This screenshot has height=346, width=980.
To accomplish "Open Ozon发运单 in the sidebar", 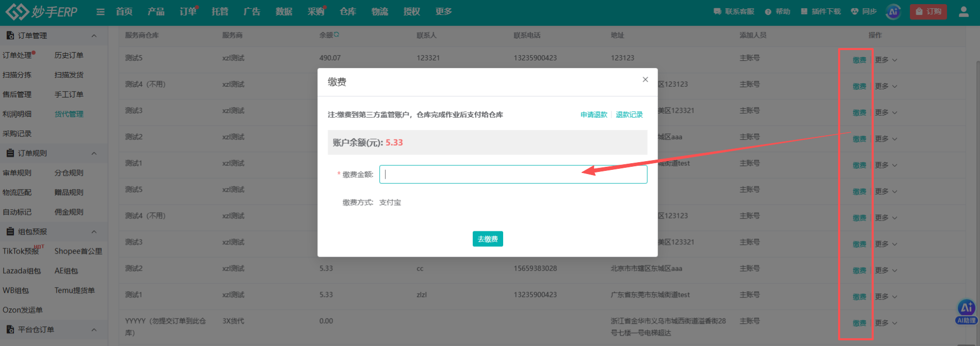I will [x=23, y=310].
